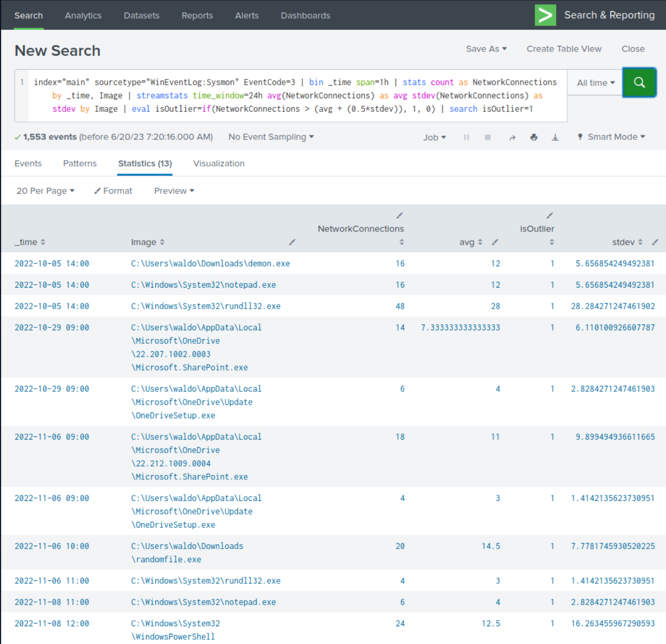Stop the search job
Viewport: 666px width, 644px height.
pyautogui.click(x=488, y=137)
